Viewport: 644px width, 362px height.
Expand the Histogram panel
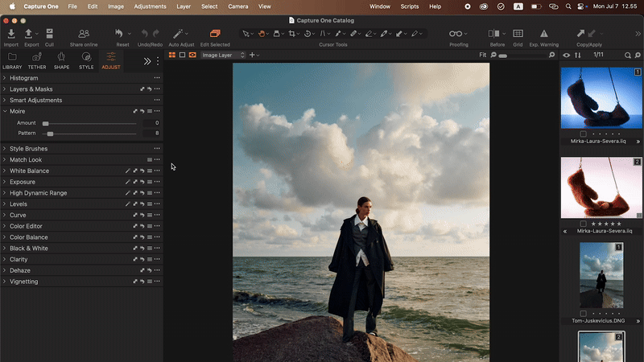(x=24, y=78)
